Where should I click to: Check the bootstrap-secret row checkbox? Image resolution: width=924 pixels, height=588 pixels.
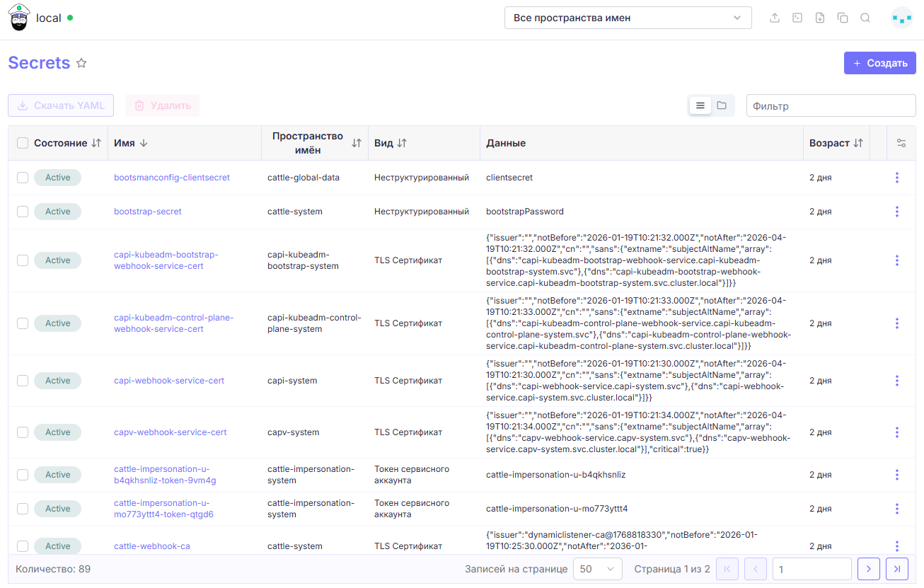click(23, 212)
